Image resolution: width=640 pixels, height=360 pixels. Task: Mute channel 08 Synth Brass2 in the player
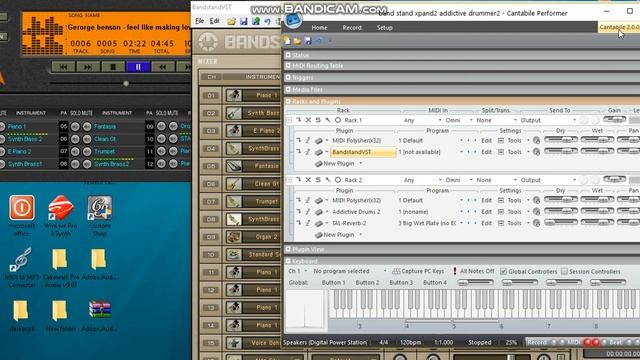click(x=87, y=164)
